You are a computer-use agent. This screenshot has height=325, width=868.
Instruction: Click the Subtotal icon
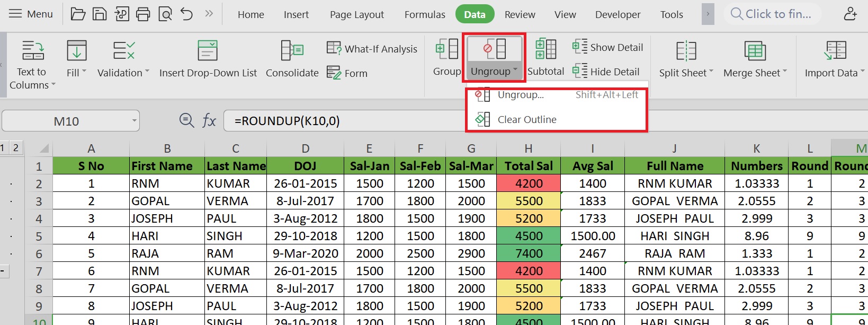coord(545,50)
